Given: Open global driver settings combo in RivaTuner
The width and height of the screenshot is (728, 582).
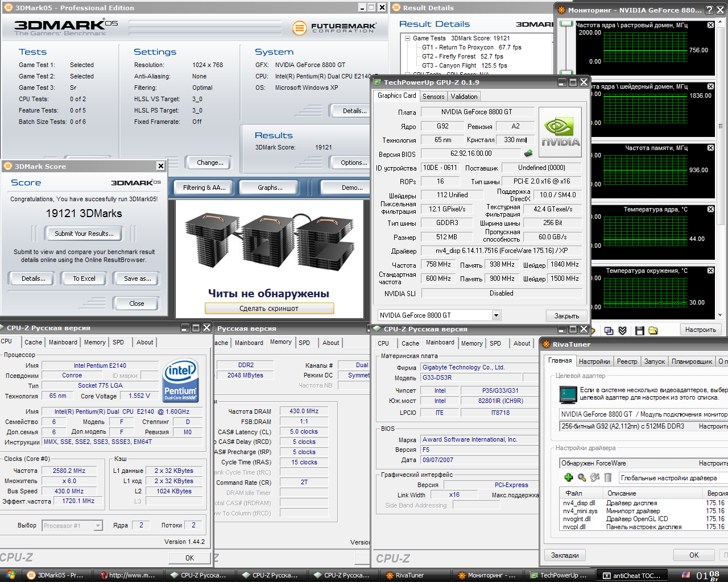Looking at the screenshot, I should (673, 478).
